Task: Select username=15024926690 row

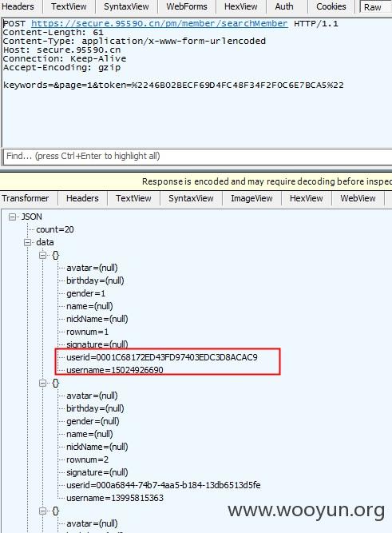Action: [x=115, y=370]
